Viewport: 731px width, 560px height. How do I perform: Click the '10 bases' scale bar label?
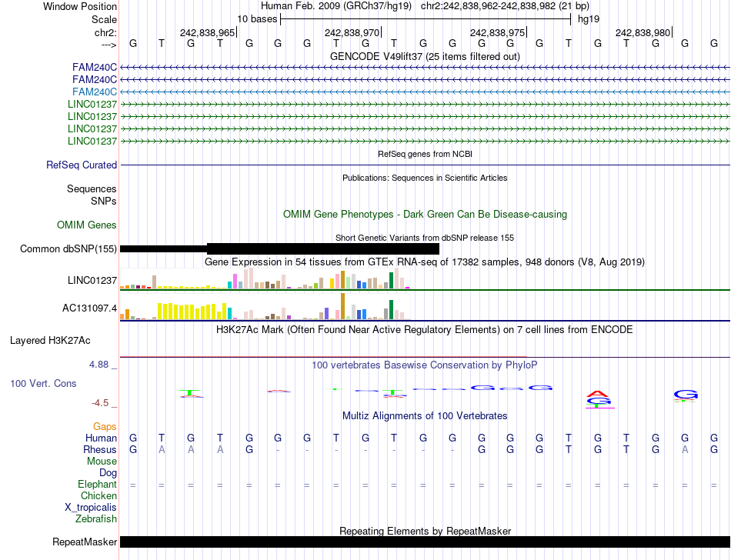tap(257, 19)
